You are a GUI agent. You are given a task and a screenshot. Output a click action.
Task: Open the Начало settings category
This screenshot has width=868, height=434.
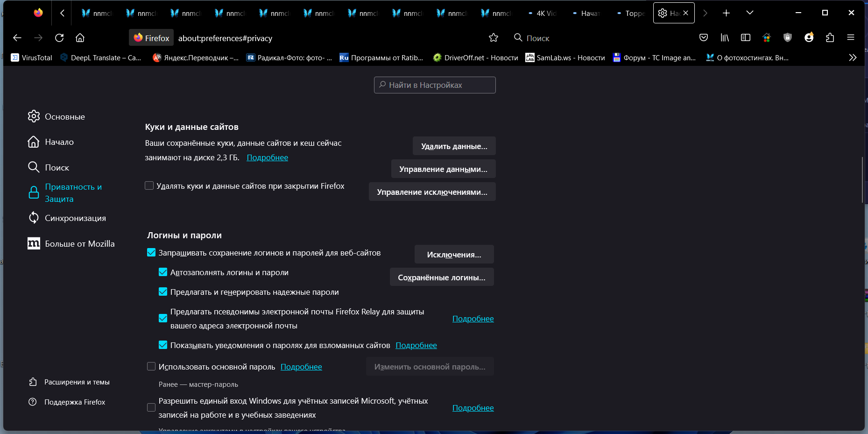pyautogui.click(x=51, y=142)
